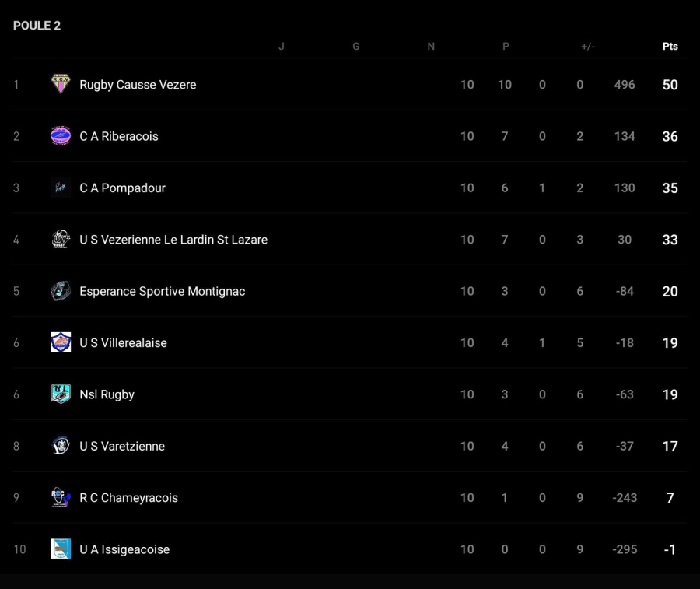Open the C A Riberacois team page
The image size is (700, 589).
coord(119,136)
